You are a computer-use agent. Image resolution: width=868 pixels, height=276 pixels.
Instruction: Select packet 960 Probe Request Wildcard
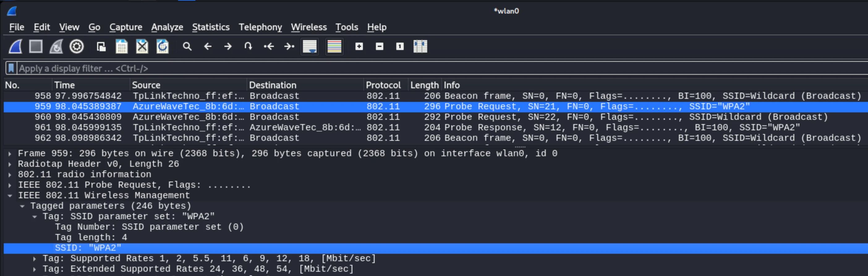436,117
